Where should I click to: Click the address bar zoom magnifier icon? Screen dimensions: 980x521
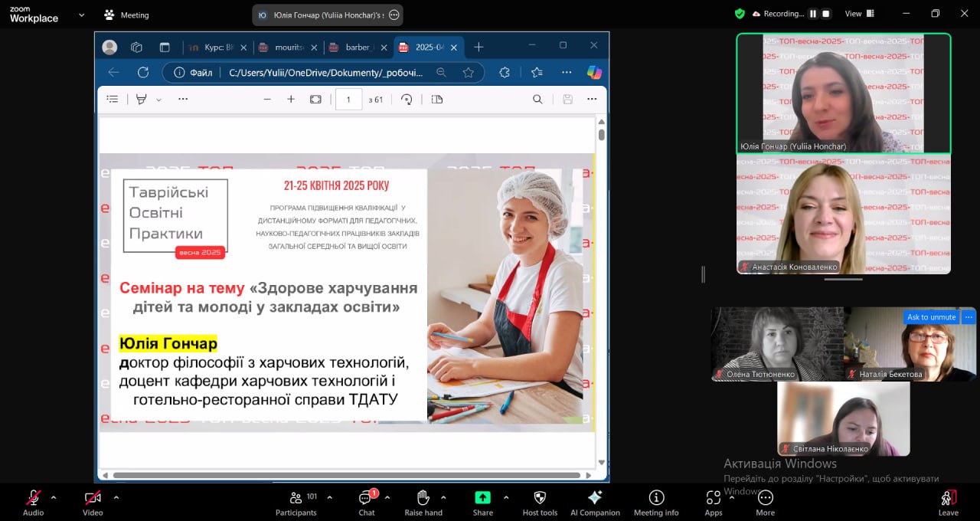click(x=441, y=72)
